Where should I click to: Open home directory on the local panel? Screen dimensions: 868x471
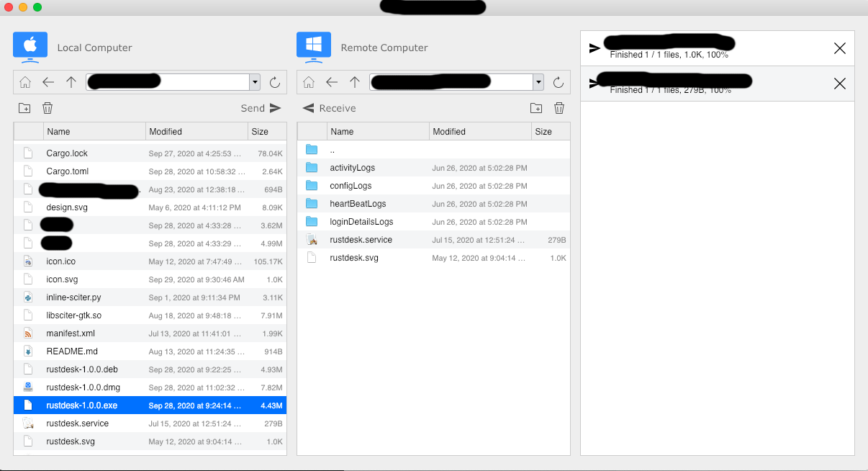25,82
